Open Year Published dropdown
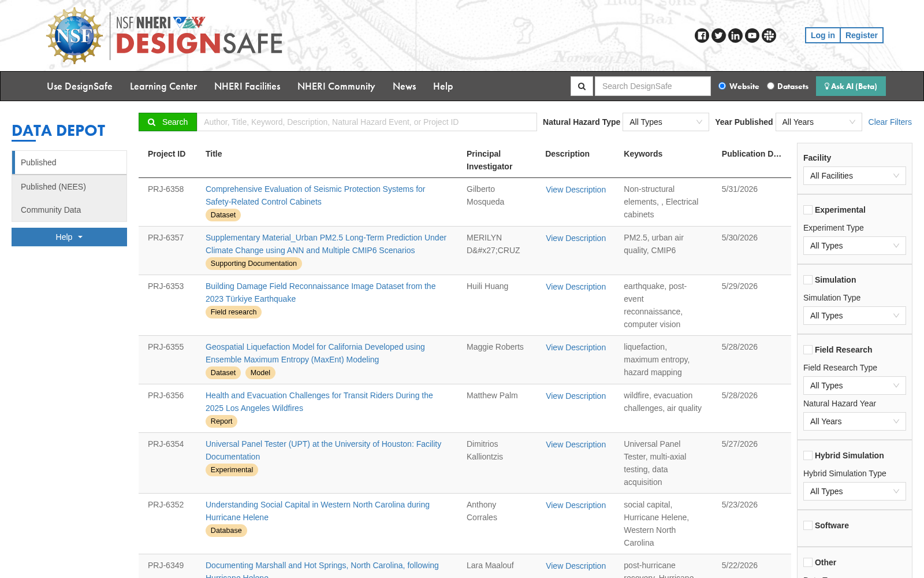Image resolution: width=924 pixels, height=578 pixels. (x=818, y=122)
